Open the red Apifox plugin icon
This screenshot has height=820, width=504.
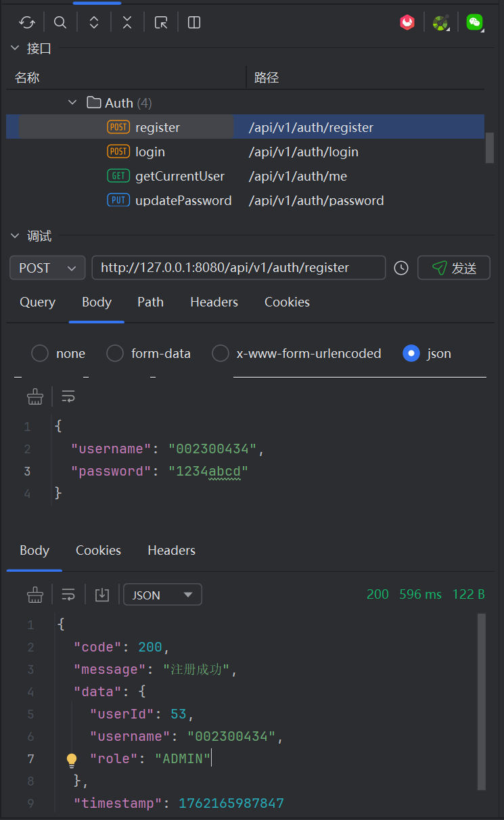click(x=407, y=22)
